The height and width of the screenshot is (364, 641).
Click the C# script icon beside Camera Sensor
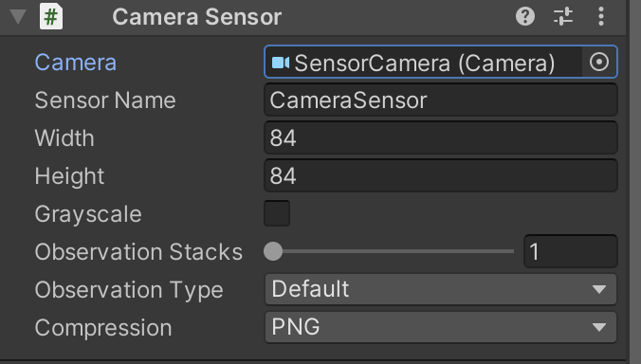[51, 17]
